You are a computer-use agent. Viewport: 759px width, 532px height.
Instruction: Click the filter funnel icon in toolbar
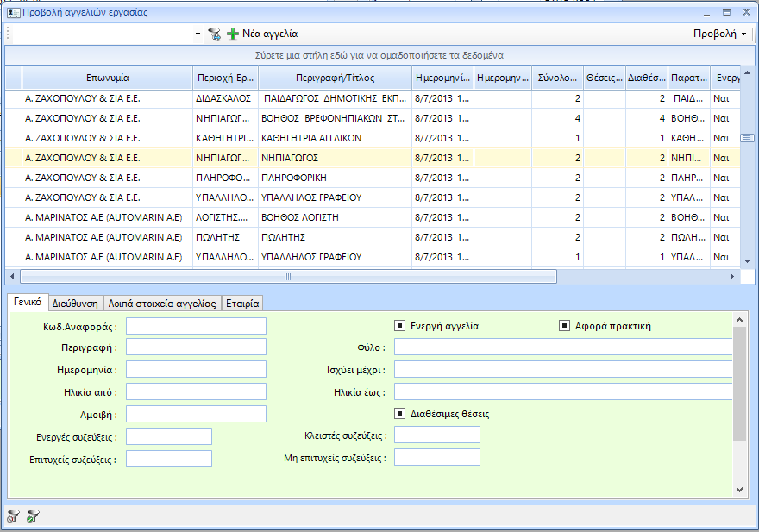pos(214,34)
